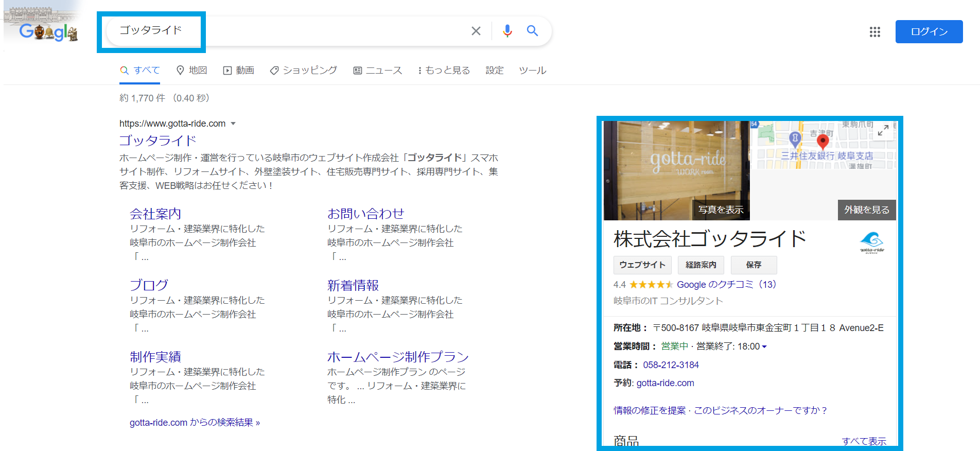Image resolution: width=980 pixels, height=451 pixels.
Task: Click the red map pin marker
Action: (x=822, y=141)
